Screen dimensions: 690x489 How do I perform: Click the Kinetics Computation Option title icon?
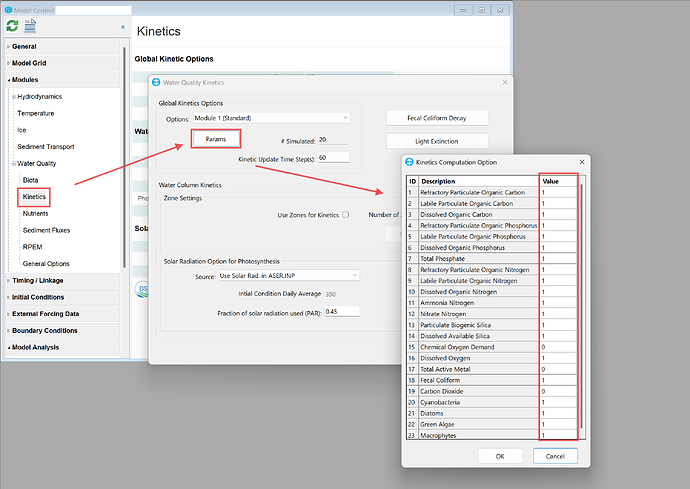[410, 161]
